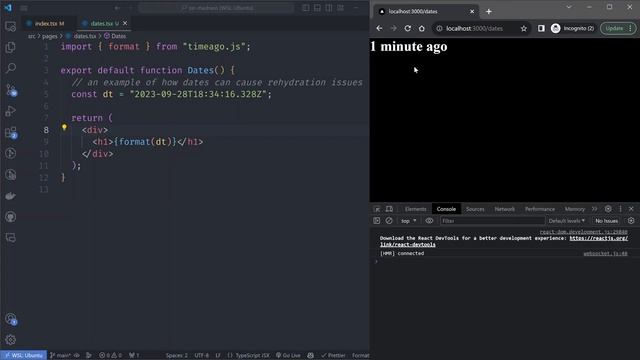The image size is (640, 360).
Task: Click the Prettier status bar item
Action: pos(333,356)
